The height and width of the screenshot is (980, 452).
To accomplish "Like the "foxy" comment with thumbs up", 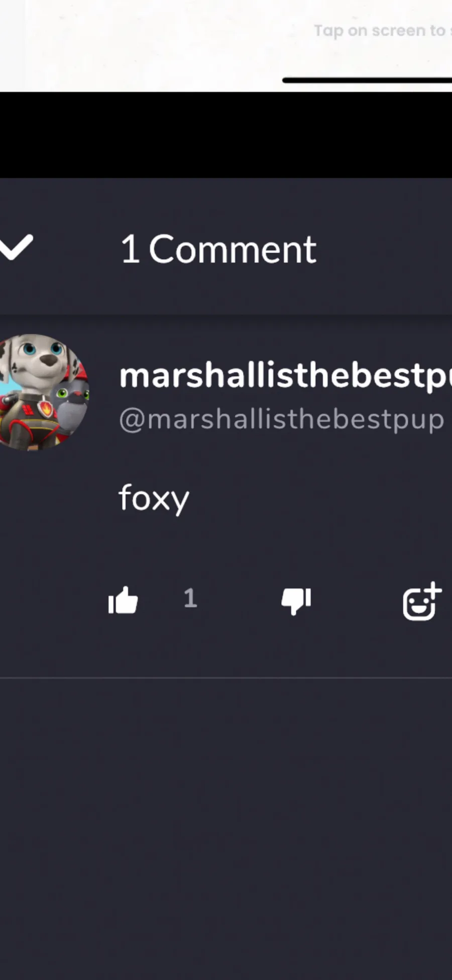I will click(x=123, y=600).
